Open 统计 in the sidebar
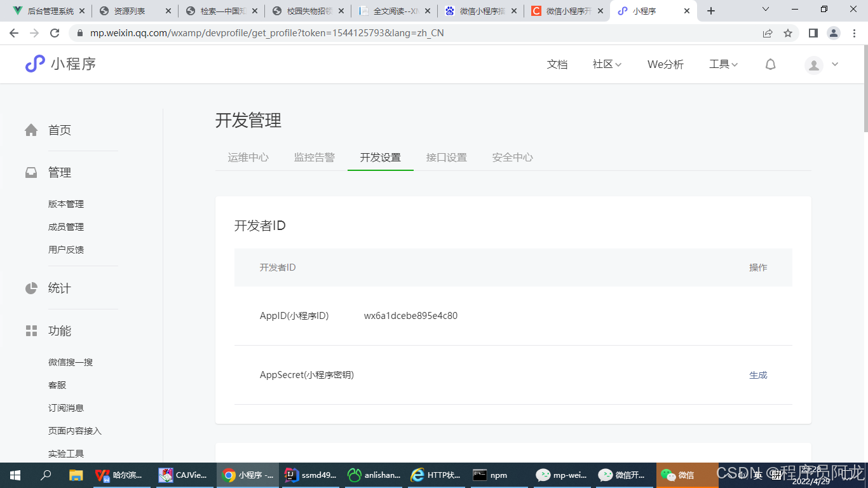Image resolution: width=868 pixels, height=488 pixels. pyautogui.click(x=60, y=288)
